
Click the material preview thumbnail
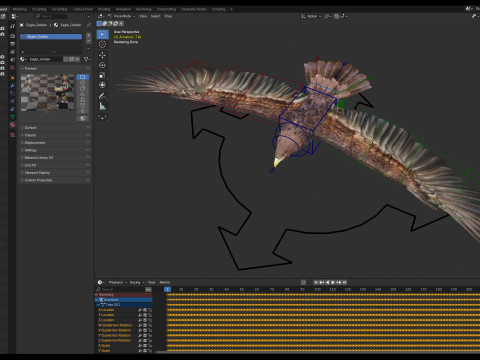(x=48, y=92)
